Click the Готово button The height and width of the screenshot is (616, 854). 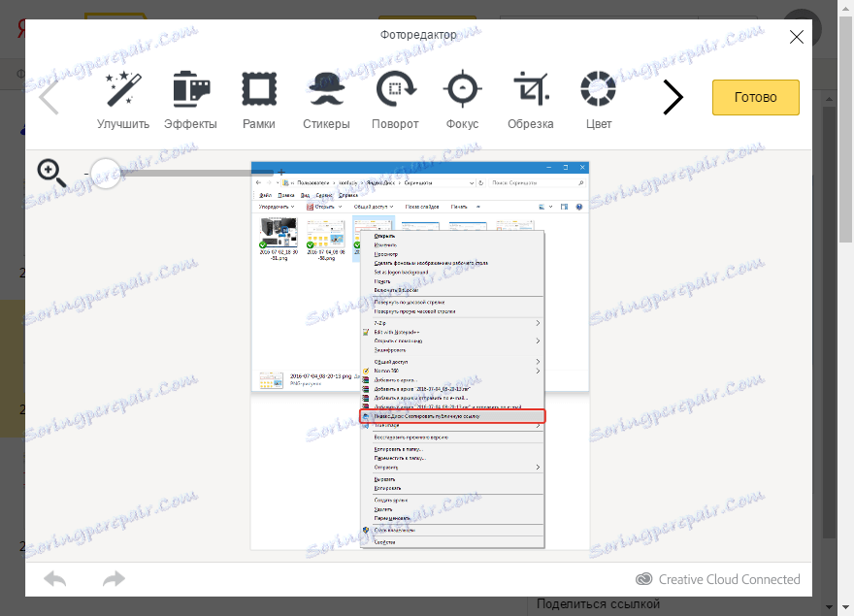[x=755, y=97]
